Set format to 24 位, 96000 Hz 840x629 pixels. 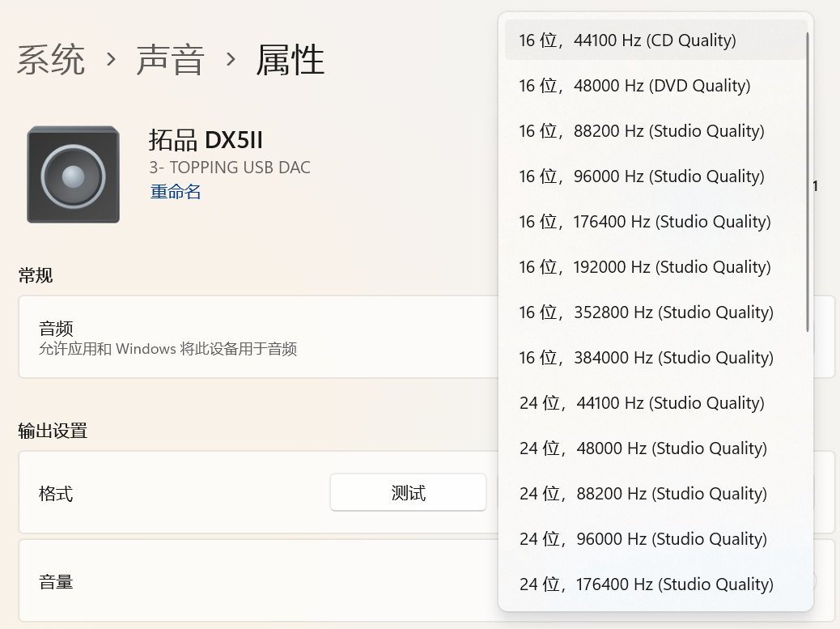[655, 539]
